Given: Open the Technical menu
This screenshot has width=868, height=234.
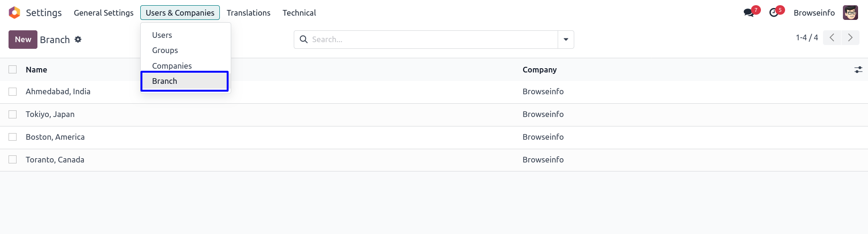Looking at the screenshot, I should click(299, 13).
